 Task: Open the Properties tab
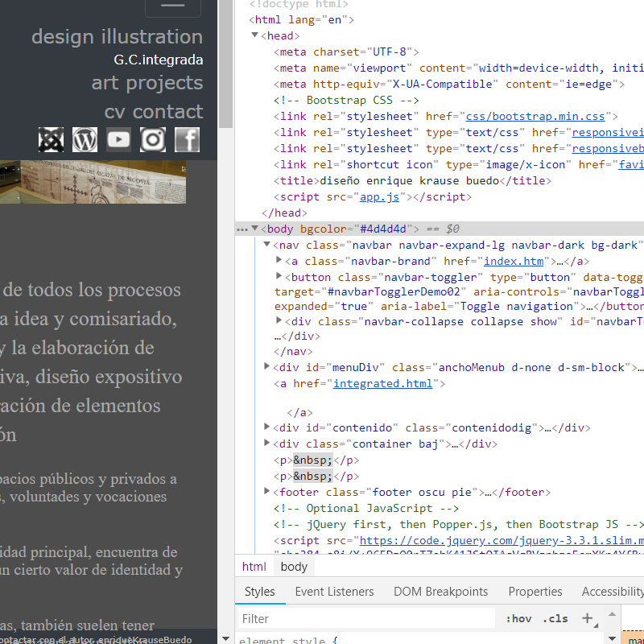point(535,592)
